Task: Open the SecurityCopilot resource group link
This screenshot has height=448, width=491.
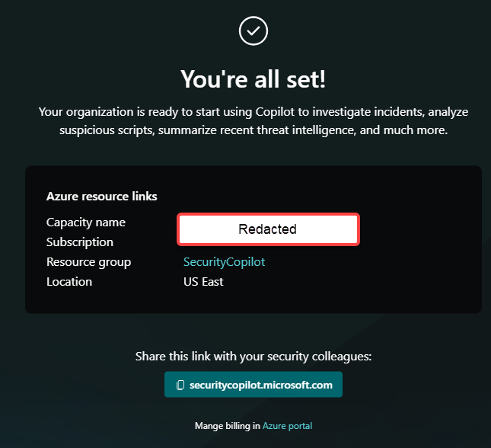Action: click(x=224, y=262)
